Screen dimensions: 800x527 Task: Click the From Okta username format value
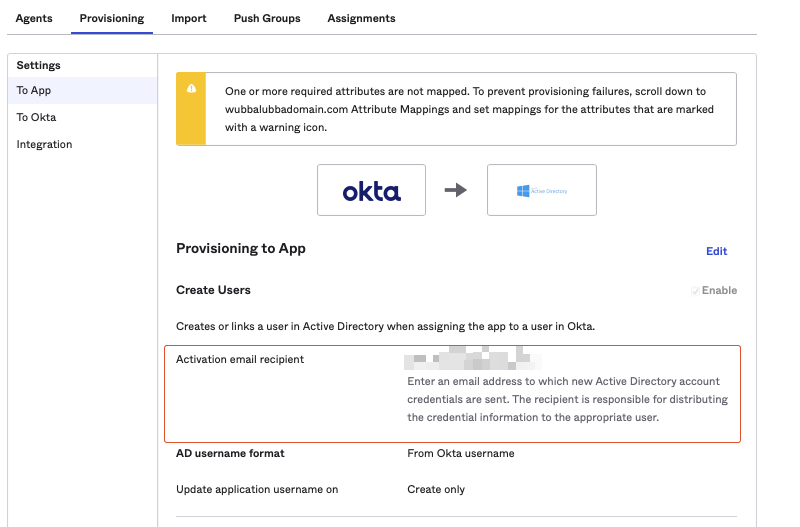(x=460, y=453)
